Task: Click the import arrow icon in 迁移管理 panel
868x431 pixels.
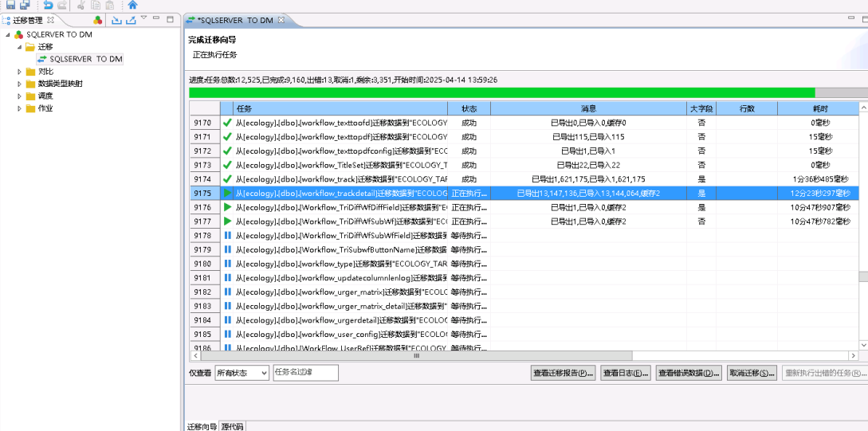Action: 116,21
